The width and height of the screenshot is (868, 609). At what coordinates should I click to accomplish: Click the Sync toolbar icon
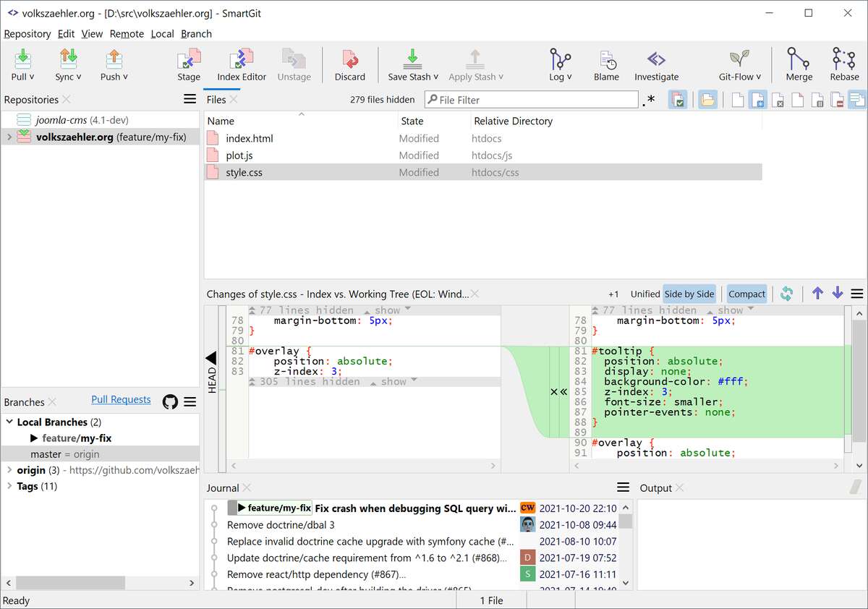click(x=68, y=58)
